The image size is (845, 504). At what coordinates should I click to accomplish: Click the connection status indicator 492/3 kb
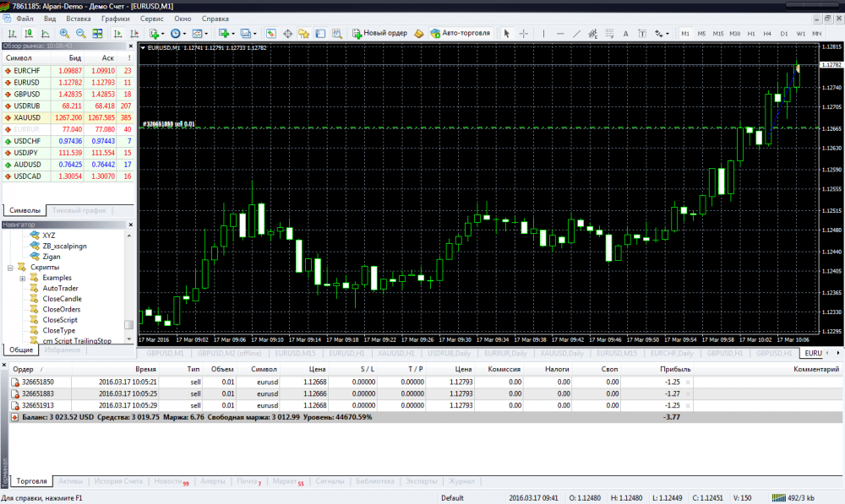pyautogui.click(x=793, y=498)
